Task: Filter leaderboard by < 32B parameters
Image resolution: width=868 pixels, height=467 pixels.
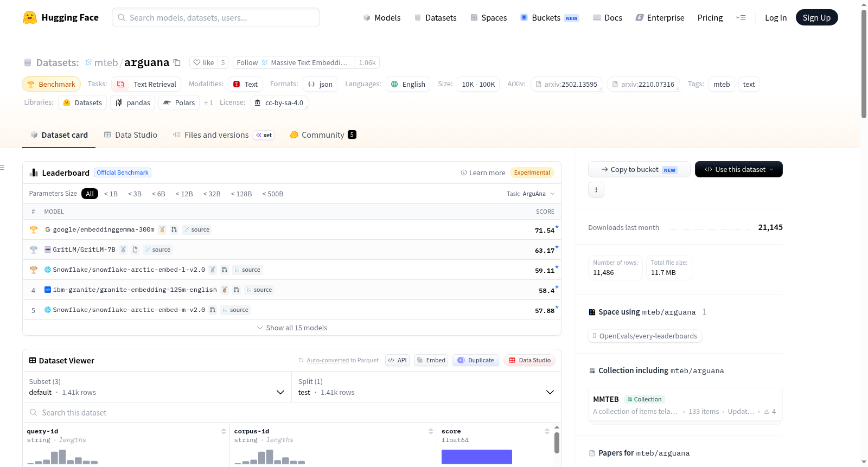Action: [x=212, y=194]
